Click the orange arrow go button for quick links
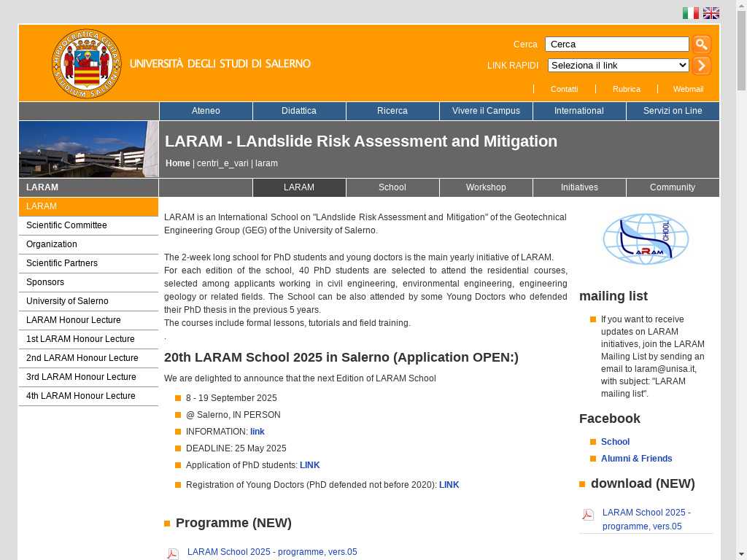747x560 pixels. tap(702, 66)
